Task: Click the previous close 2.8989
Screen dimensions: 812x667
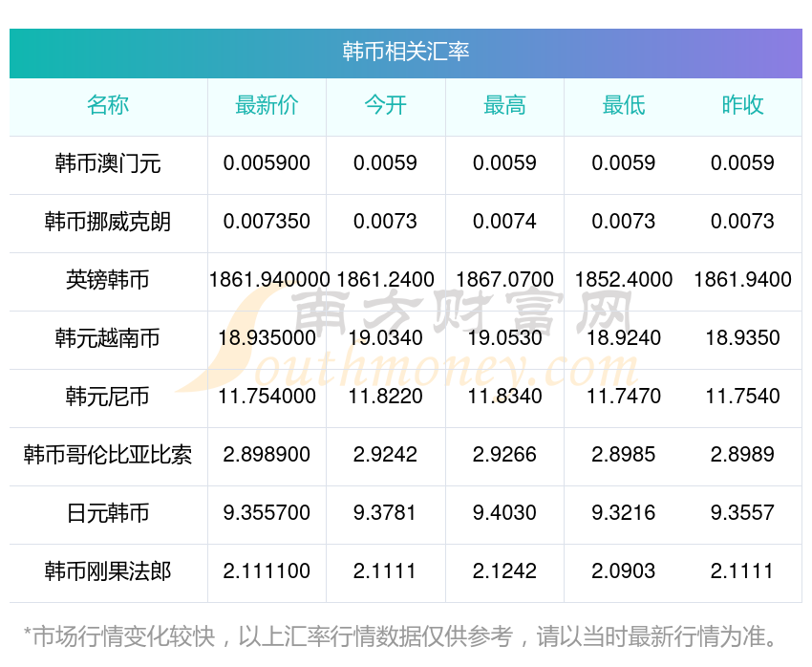Action: click(x=742, y=455)
